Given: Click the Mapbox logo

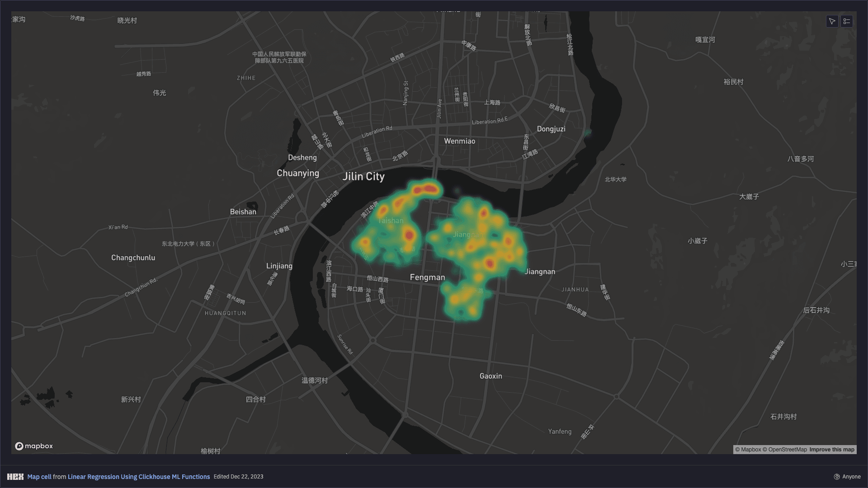Looking at the screenshot, I should pos(34,446).
